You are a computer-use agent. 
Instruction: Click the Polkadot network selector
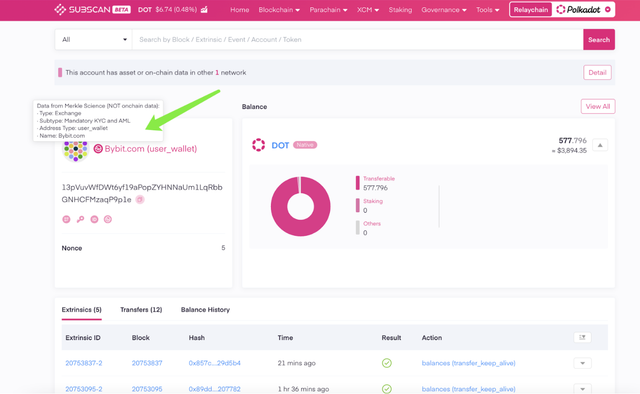(x=583, y=9)
